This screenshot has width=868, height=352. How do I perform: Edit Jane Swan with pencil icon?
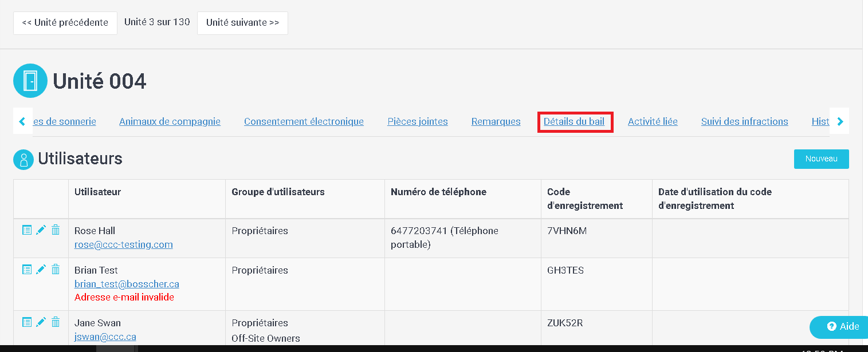click(41, 322)
